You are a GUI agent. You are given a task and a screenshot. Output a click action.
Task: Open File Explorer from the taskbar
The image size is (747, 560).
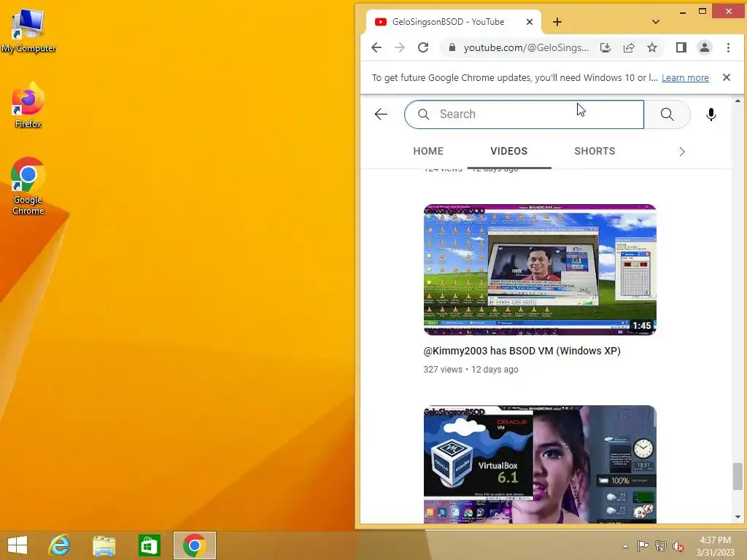104,545
